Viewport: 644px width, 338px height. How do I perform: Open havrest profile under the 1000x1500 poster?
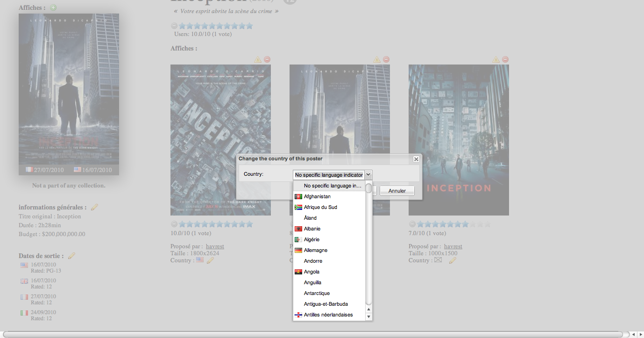[x=453, y=246]
